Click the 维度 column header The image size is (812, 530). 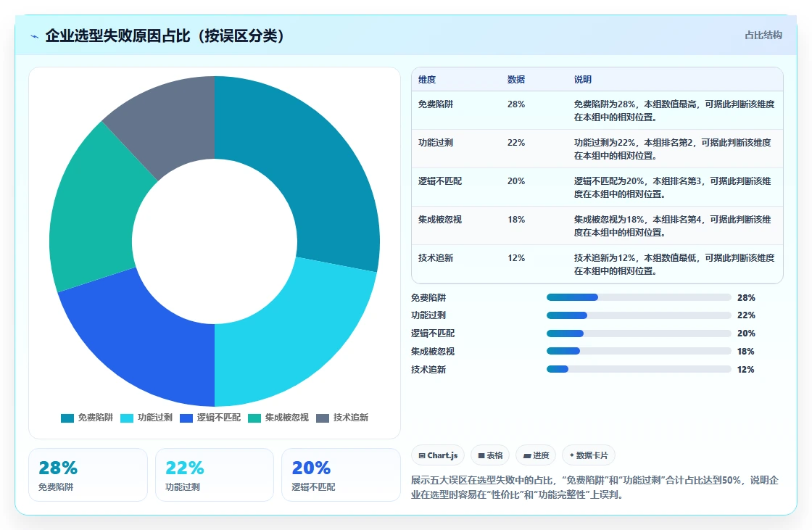[427, 80]
